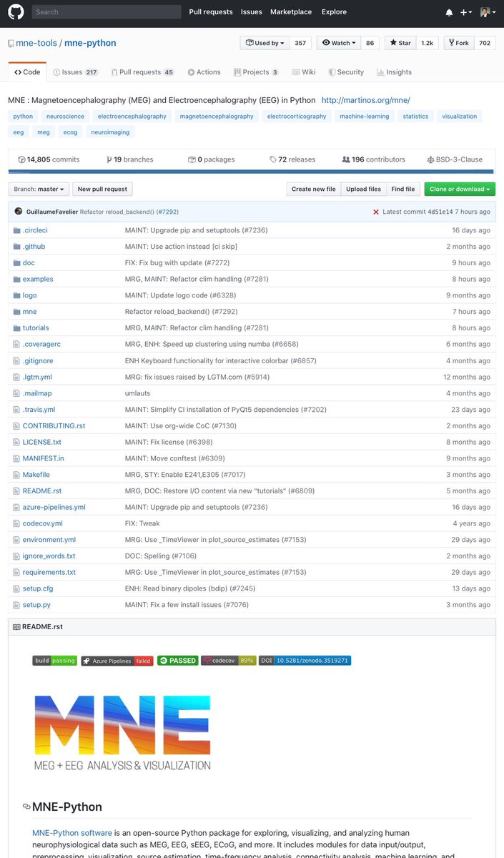Open latest commit 4d51e14
This screenshot has width=504, height=858.
442,212
